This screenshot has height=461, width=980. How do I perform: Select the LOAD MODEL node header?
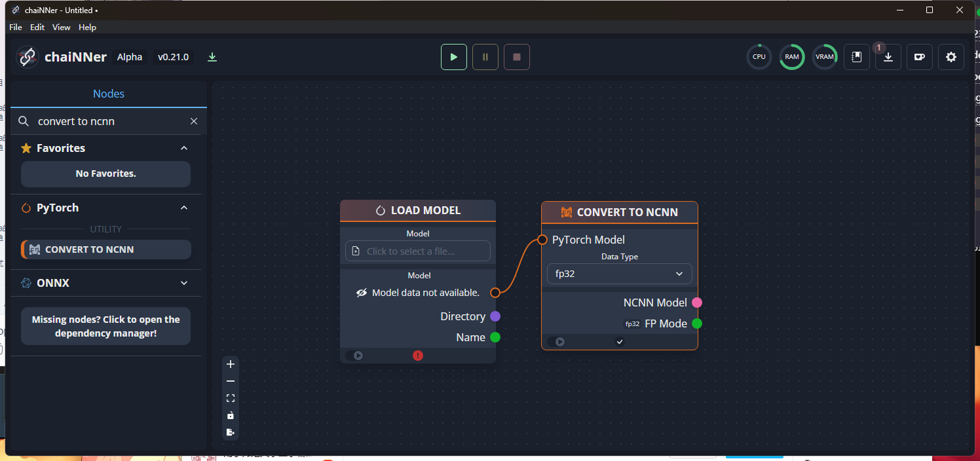point(418,210)
